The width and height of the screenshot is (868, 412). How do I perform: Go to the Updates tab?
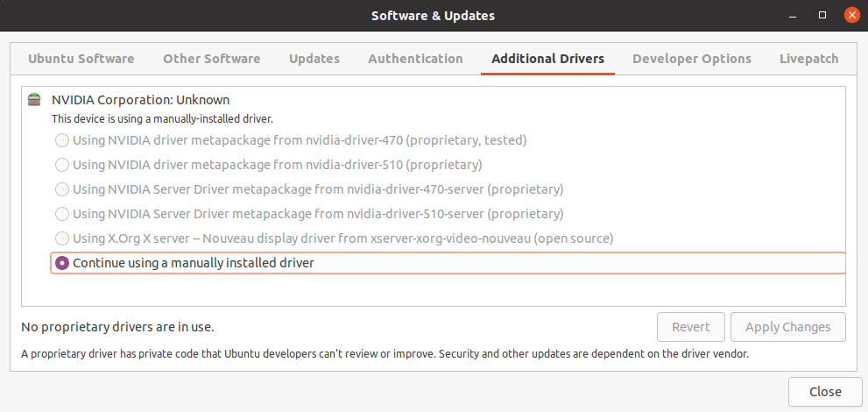[314, 59]
